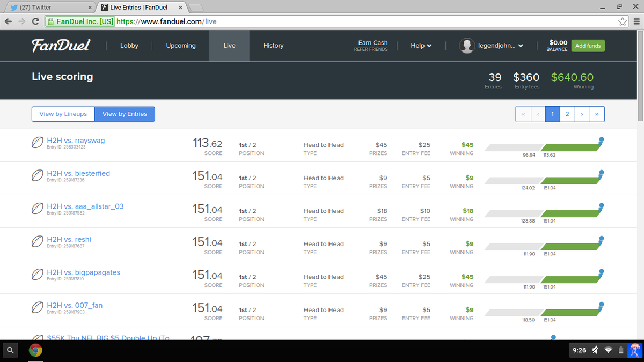Viewport: 644px width, 362px height.
Task: Click the FanDuel logo
Action: click(x=61, y=45)
